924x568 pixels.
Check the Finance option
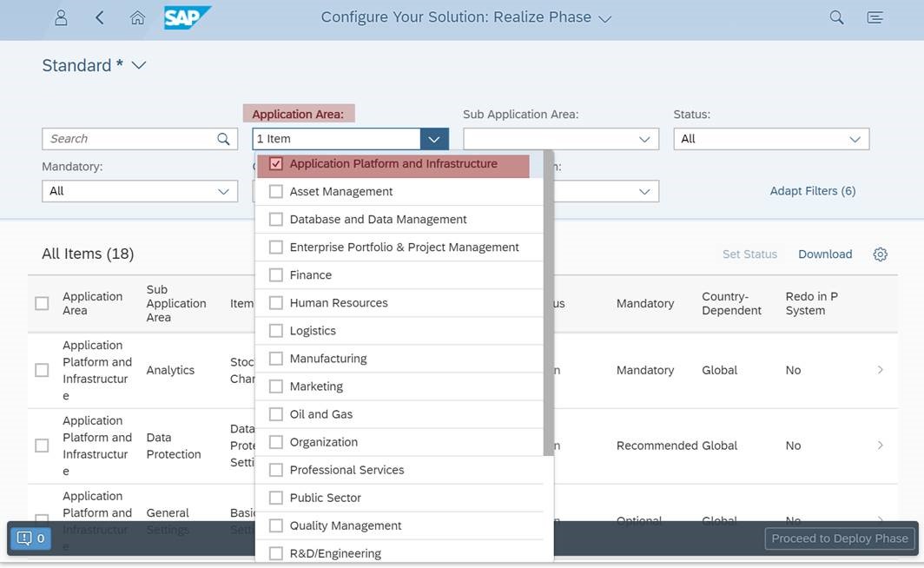coord(276,275)
